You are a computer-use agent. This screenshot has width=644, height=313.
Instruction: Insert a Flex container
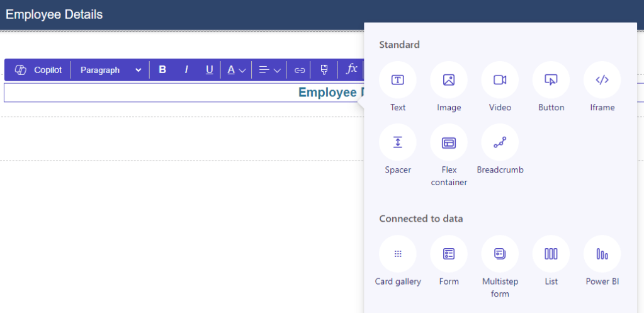[x=449, y=142]
